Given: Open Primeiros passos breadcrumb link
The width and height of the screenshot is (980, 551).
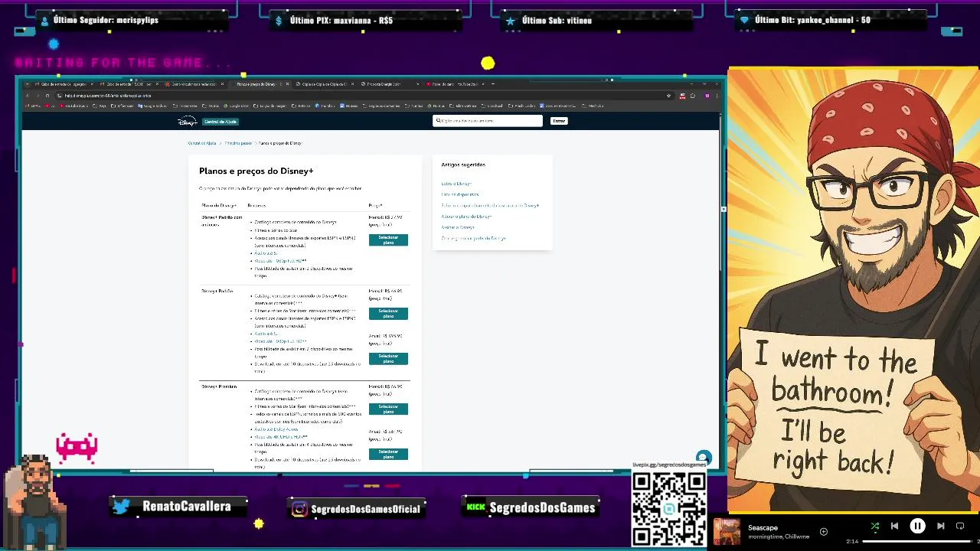Looking at the screenshot, I should coord(238,143).
